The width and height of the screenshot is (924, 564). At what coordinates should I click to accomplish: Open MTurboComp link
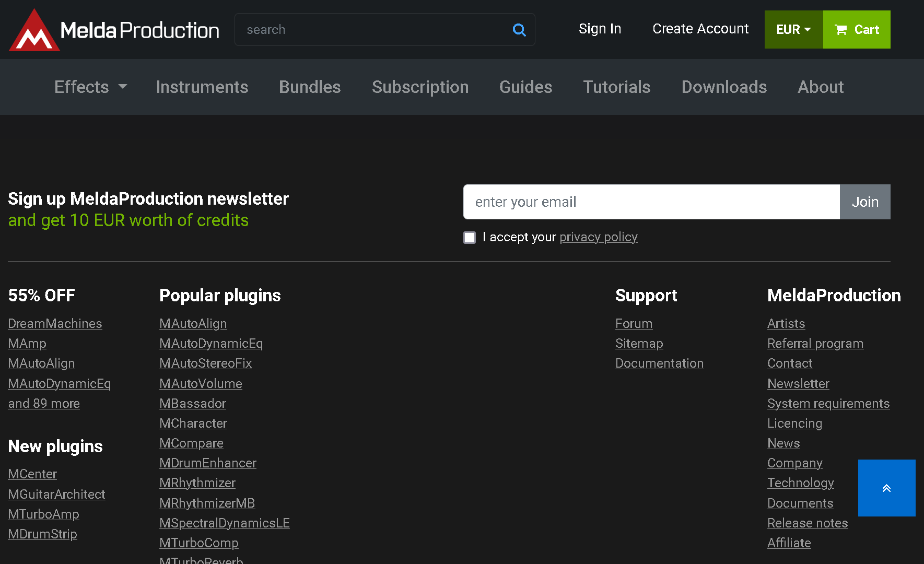[199, 543]
